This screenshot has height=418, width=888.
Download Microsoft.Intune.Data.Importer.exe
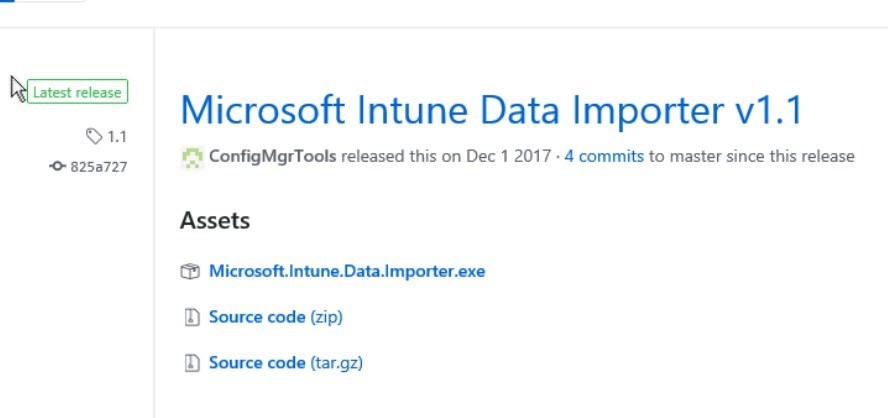(x=347, y=271)
